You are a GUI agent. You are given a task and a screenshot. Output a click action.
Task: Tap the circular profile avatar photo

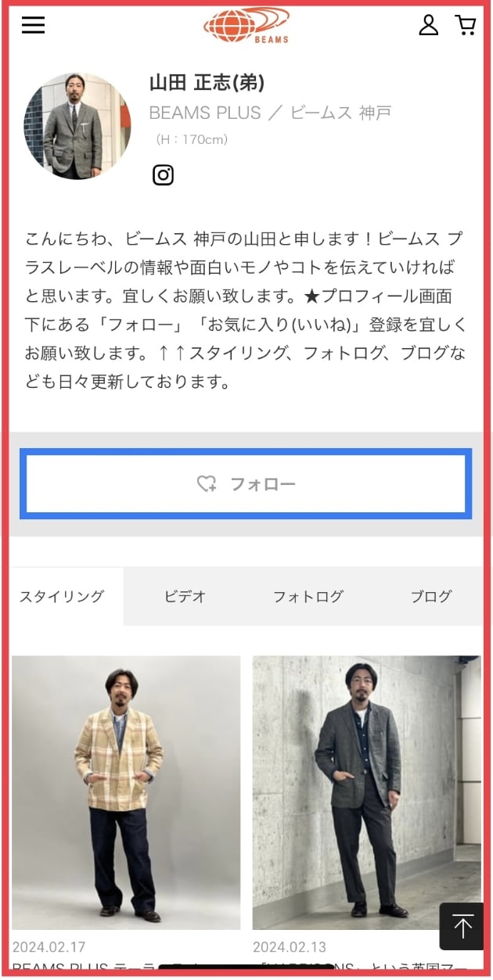(77, 127)
